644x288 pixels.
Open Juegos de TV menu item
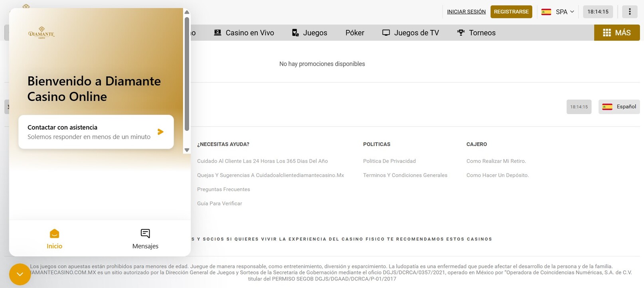[411, 33]
